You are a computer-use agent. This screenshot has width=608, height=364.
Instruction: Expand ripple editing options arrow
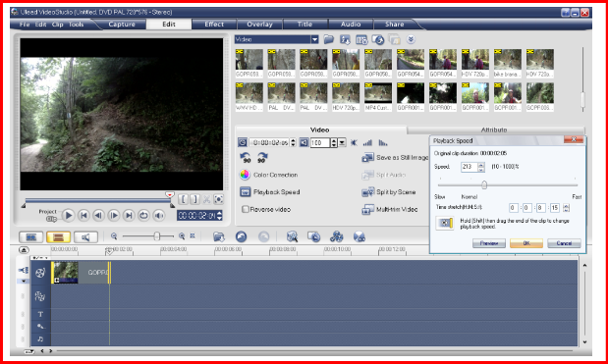click(x=23, y=281)
